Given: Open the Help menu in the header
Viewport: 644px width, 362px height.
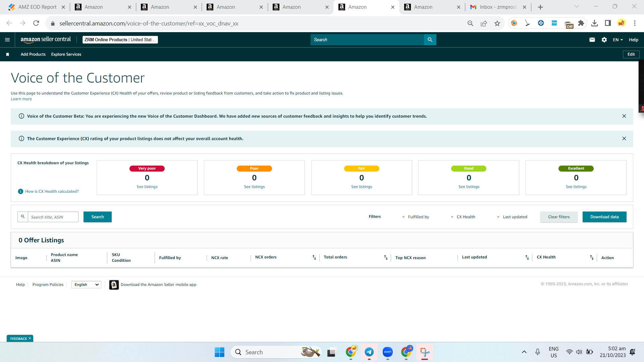Looking at the screenshot, I should click(633, 40).
